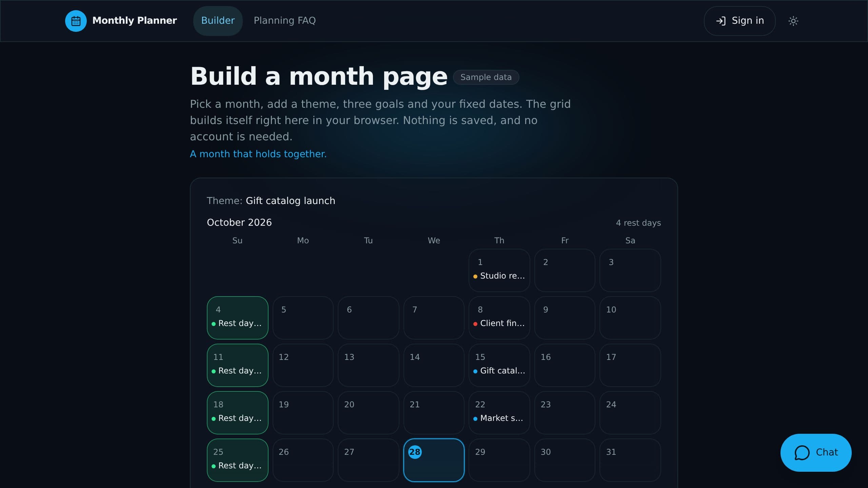Toggle the light theme sun icon
The image size is (868, 488).
(793, 21)
